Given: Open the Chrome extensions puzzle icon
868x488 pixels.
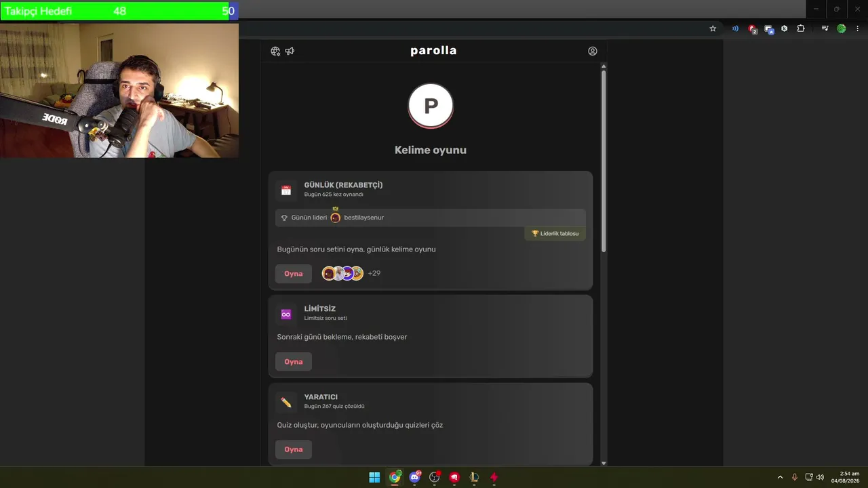Looking at the screenshot, I should click(x=801, y=28).
